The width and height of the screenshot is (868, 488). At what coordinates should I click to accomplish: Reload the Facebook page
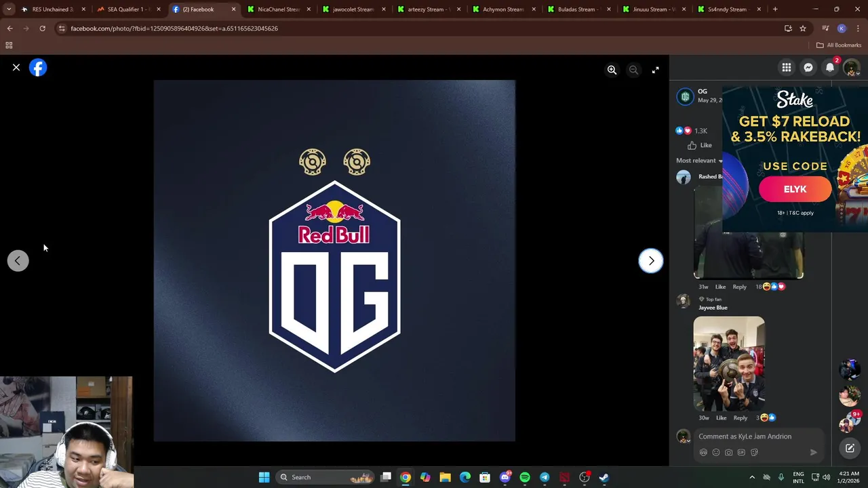click(x=42, y=28)
